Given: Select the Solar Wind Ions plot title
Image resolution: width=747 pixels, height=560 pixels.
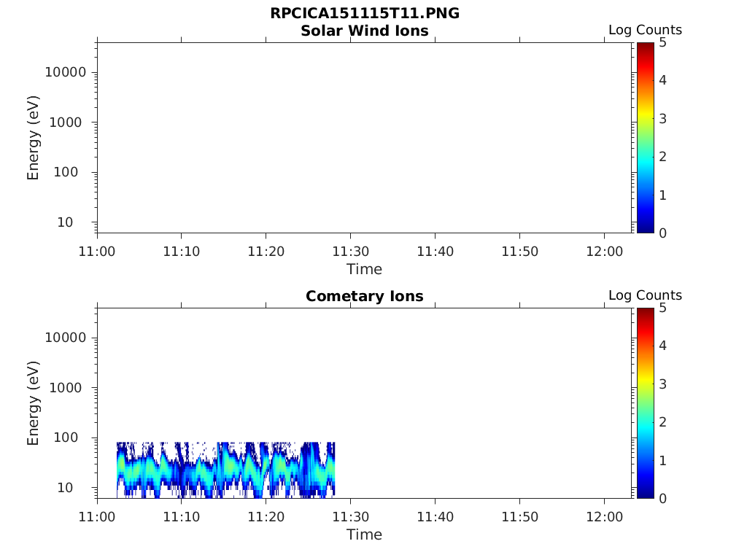Looking at the screenshot, I should [x=365, y=31].
